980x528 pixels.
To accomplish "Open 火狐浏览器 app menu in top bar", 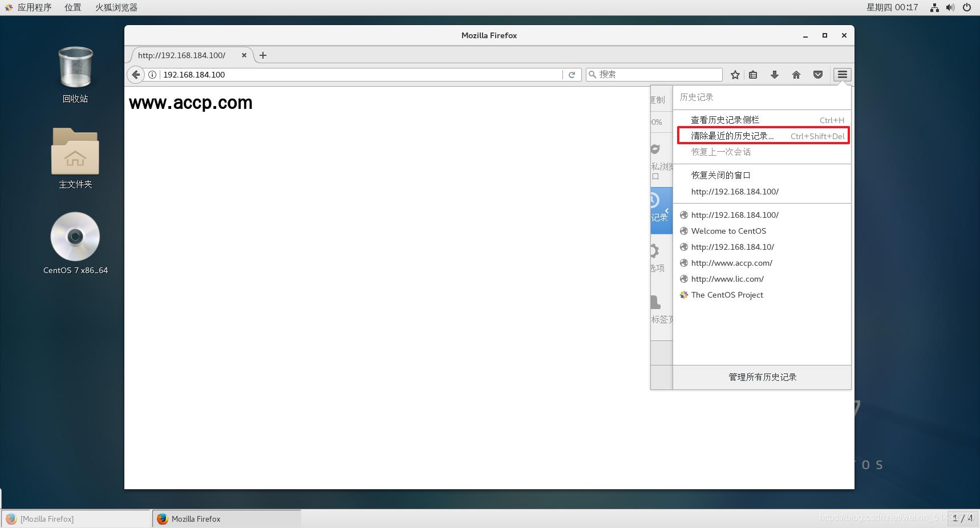I will point(116,7).
